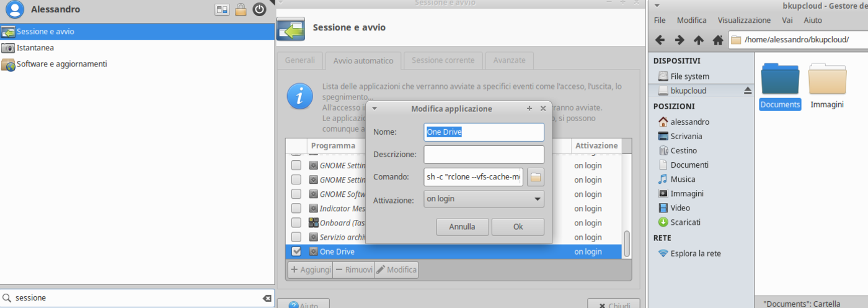
Task: Toggle the GNOME Softw... autostart checkbox
Action: pyautogui.click(x=296, y=194)
